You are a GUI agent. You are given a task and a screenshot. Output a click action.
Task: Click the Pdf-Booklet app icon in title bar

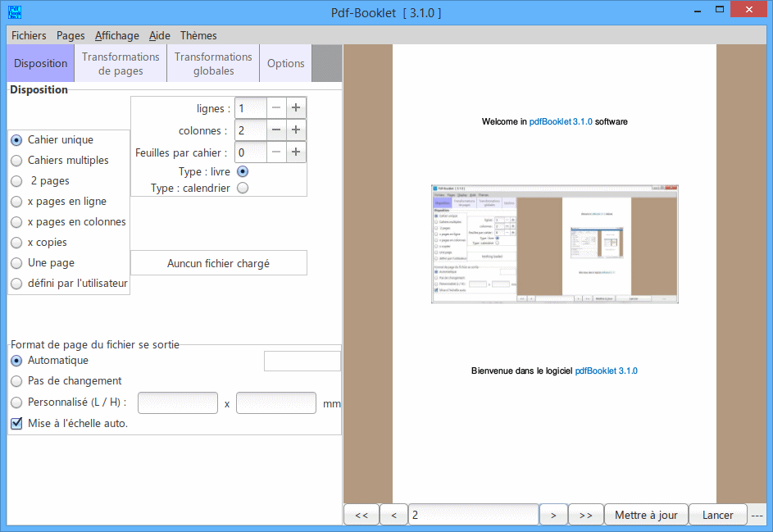tap(15, 12)
